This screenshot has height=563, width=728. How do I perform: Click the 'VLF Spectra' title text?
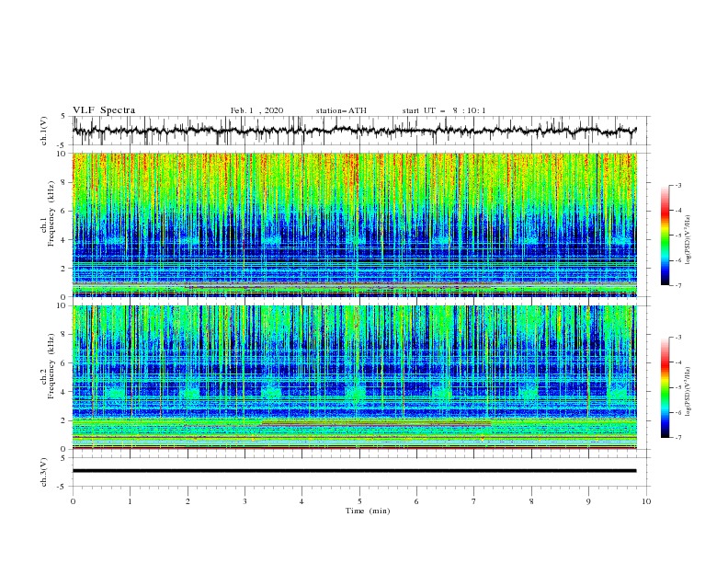104,110
